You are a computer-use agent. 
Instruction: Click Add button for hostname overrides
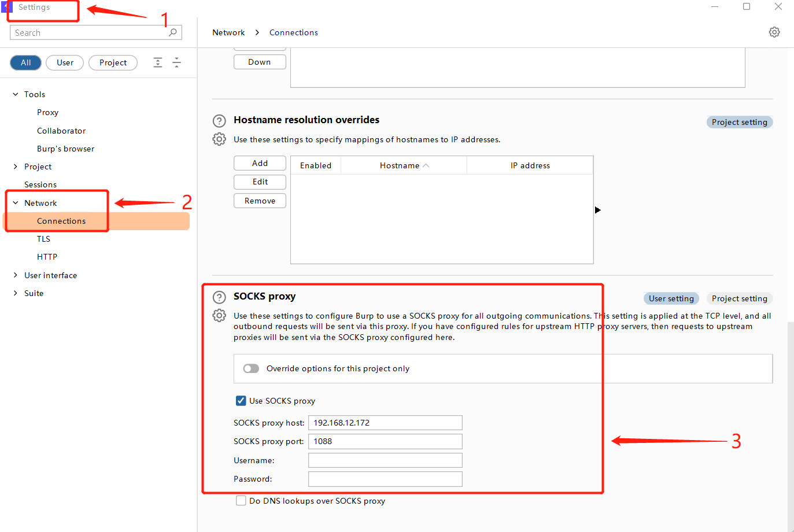click(260, 163)
